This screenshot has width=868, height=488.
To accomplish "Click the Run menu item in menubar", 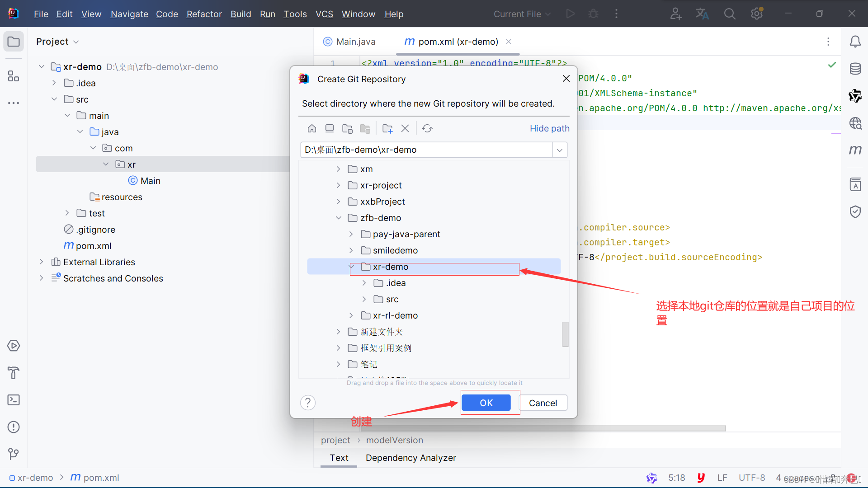I will [268, 14].
